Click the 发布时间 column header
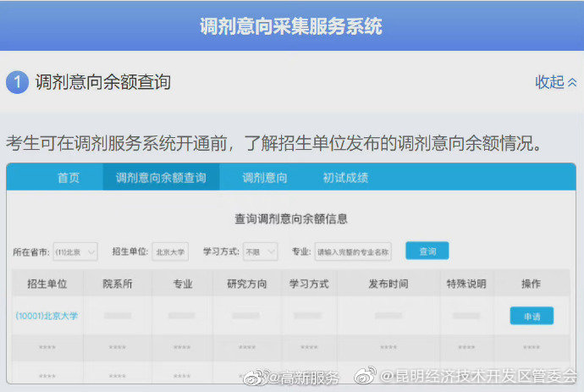This screenshot has height=392, width=584. (x=388, y=284)
